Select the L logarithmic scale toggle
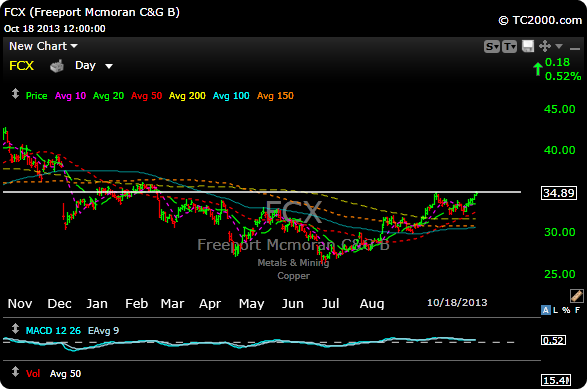Image resolution: width=587 pixels, height=389 pixels. pyautogui.click(x=556, y=310)
